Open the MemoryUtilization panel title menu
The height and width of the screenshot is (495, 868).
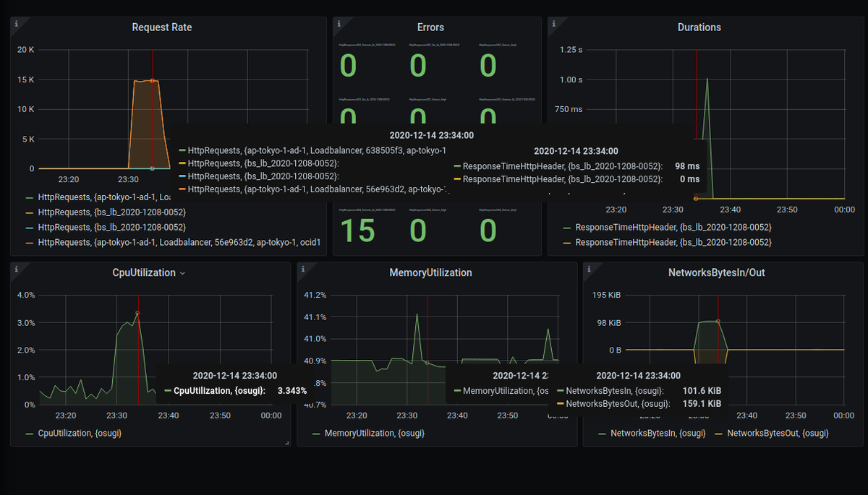pyautogui.click(x=430, y=273)
